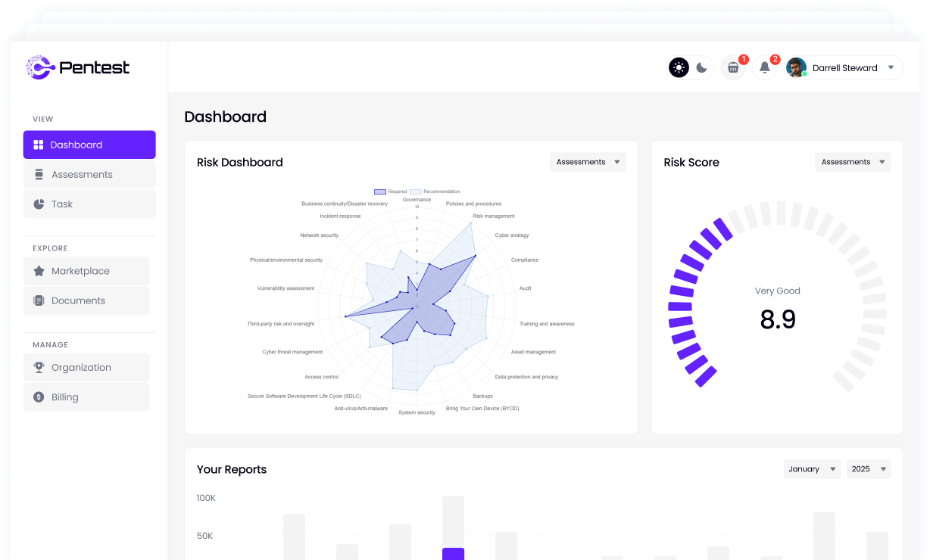Click Third-party risk and oversight label
930x560 pixels.
point(280,324)
